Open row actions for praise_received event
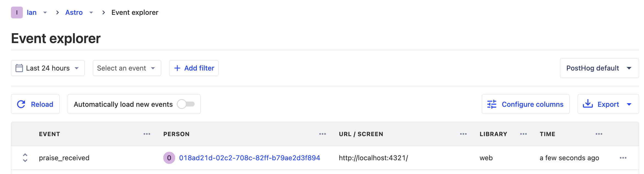644x174 pixels. click(x=623, y=158)
